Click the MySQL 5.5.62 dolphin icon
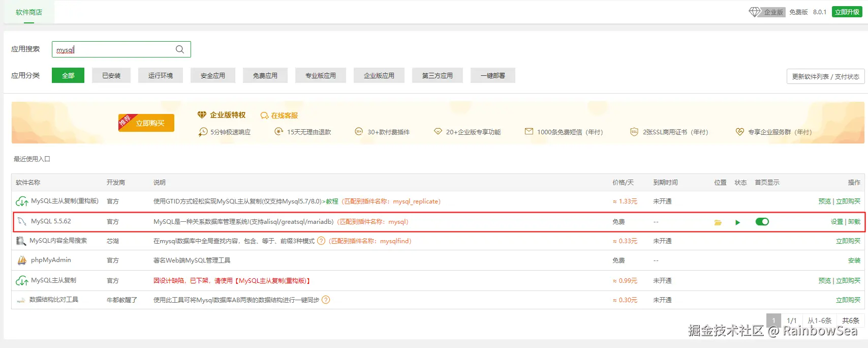Screen dimensions: 868x348 coord(22,221)
